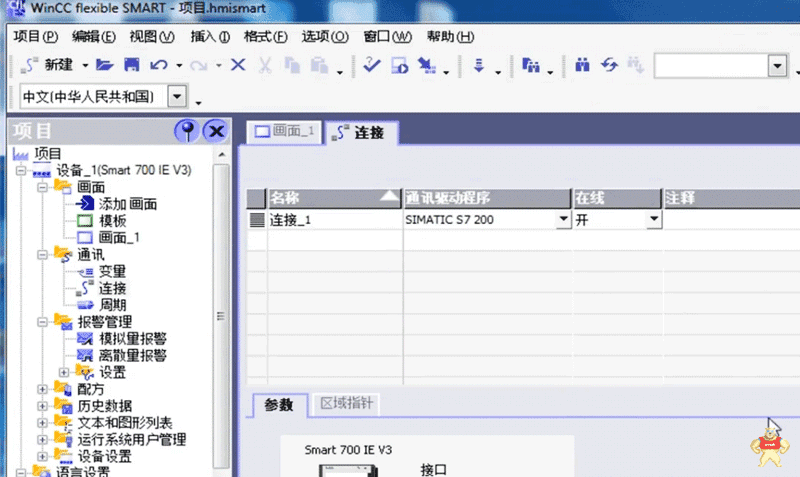
Task: Click the Paste clipboard icon
Action: coord(319,65)
